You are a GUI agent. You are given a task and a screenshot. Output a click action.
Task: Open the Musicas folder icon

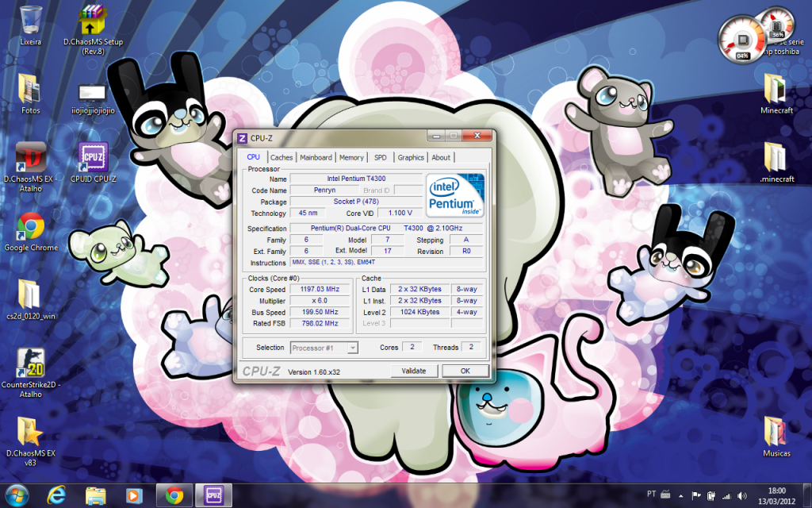click(776, 432)
